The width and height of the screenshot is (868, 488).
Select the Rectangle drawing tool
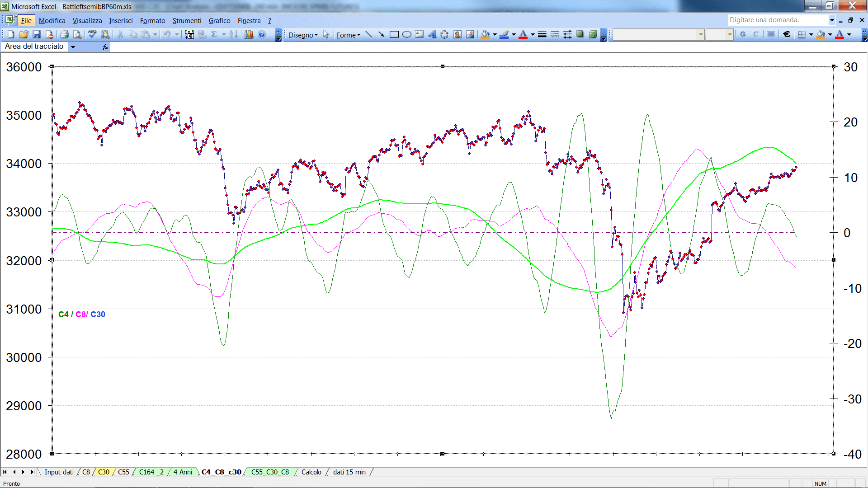394,34
